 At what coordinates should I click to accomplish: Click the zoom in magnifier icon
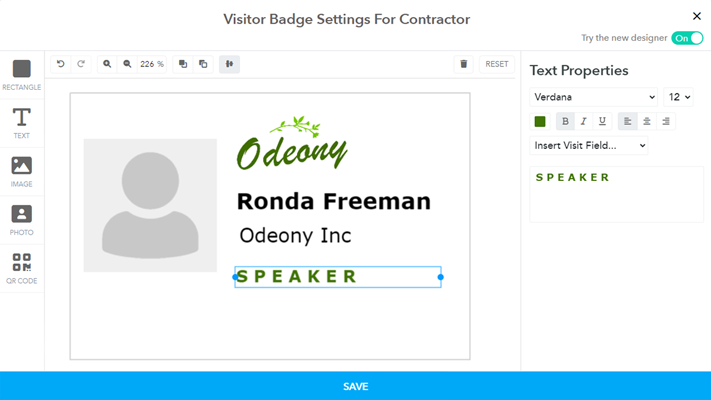point(107,64)
